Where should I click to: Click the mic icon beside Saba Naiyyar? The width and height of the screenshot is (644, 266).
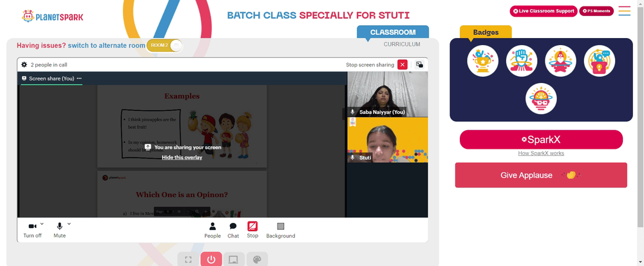point(352,112)
